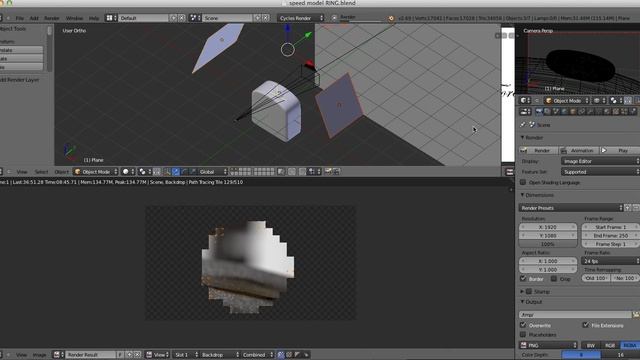Click the End Frame 250 field
640x360 pixels.
coord(610,236)
